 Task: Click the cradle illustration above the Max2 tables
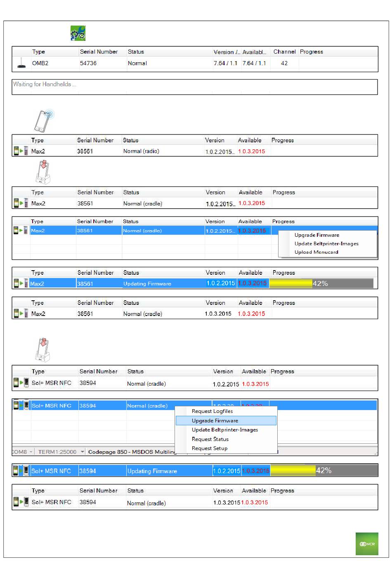coord(43,172)
